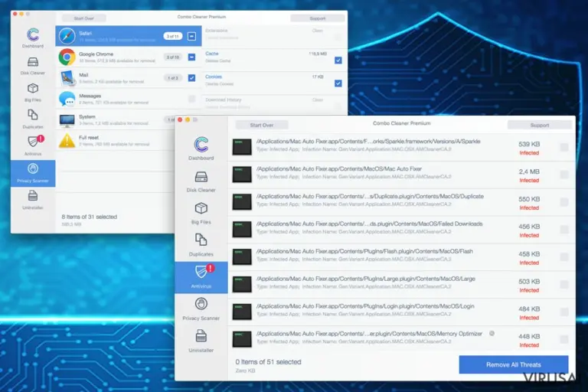Screen dimensions: 588x392
Task: Open Disk Cleaner in the front window sidebar
Action: pos(201,181)
